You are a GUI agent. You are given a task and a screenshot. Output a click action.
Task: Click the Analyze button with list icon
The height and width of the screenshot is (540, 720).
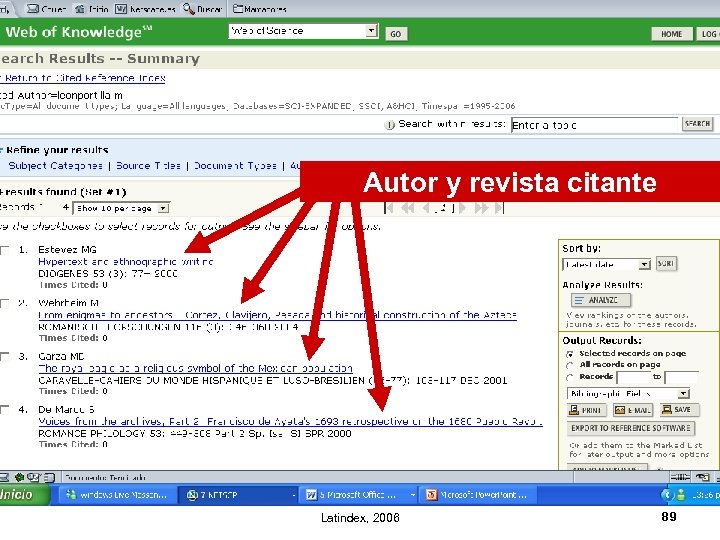601,300
